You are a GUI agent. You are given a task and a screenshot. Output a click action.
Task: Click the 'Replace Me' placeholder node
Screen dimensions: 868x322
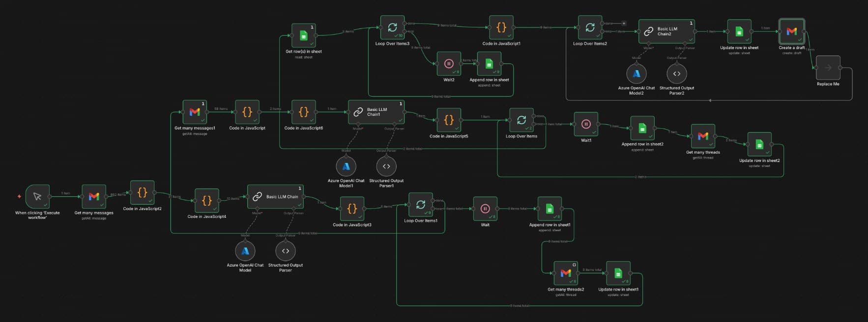point(828,68)
